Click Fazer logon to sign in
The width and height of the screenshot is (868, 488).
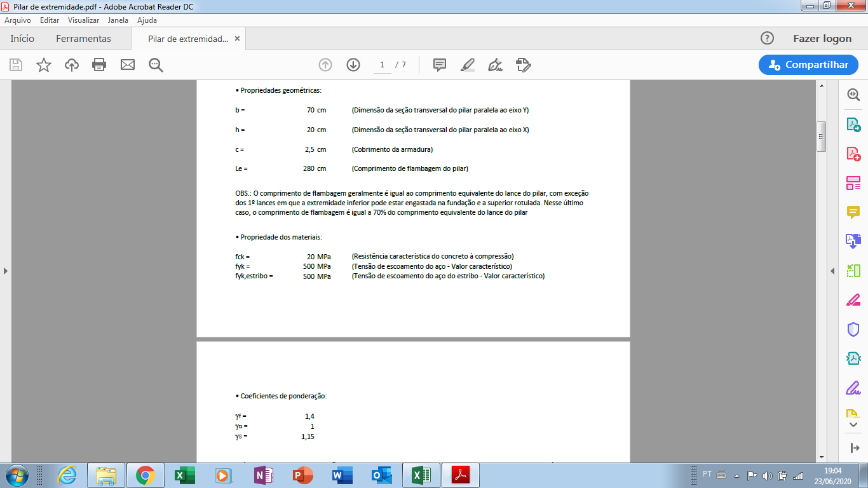822,39
